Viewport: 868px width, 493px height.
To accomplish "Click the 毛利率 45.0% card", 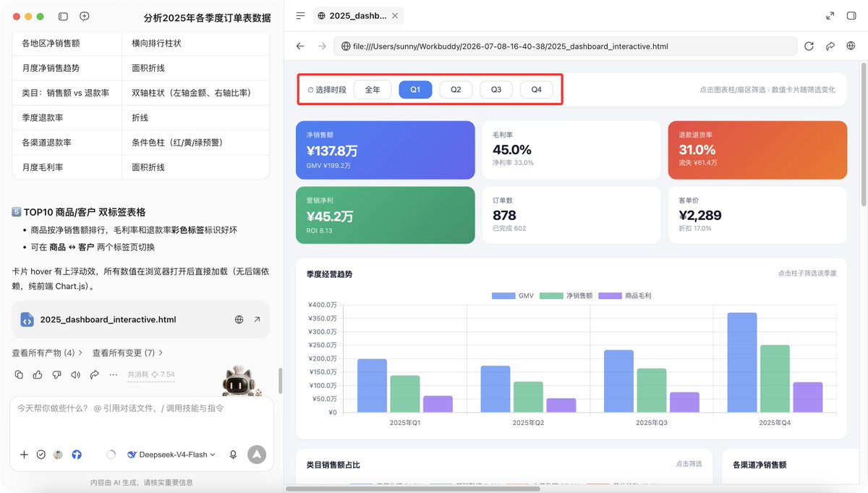I will 571,150.
